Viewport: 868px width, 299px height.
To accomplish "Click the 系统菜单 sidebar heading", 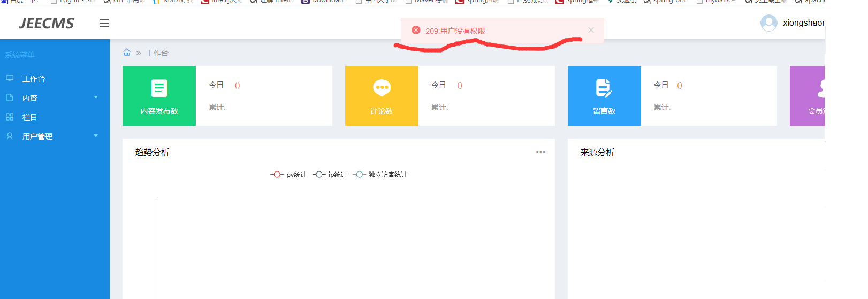I will [20, 55].
